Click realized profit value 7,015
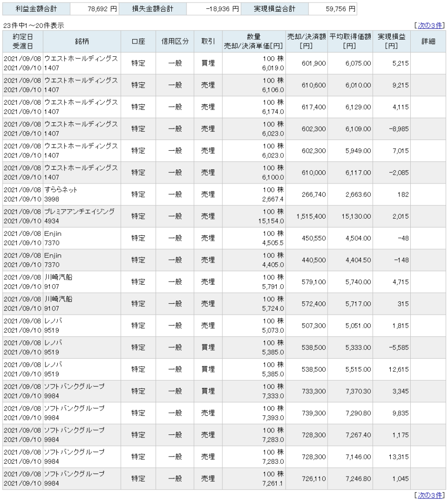Screen dimensions: 448x501 pos(401,151)
